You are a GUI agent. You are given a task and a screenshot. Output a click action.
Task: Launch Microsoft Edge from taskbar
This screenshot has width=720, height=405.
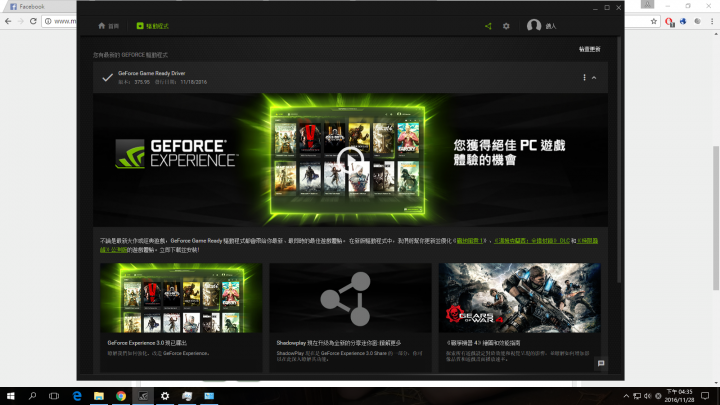point(77,396)
